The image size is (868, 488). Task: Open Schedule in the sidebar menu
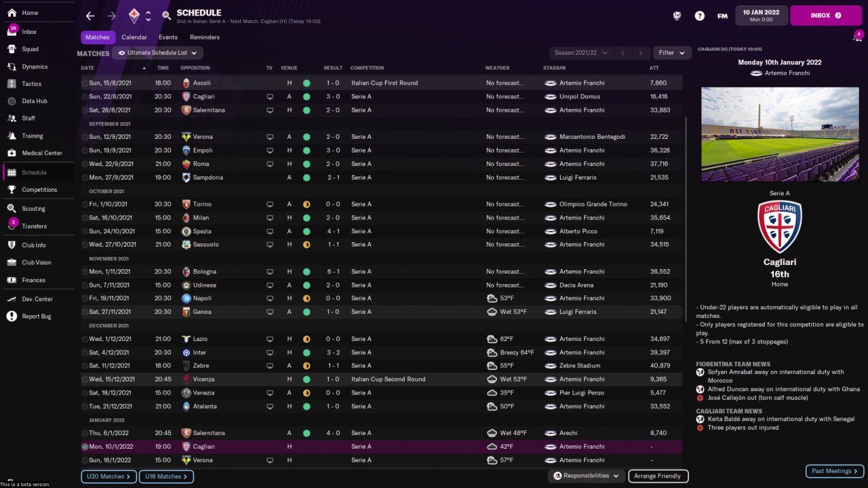pyautogui.click(x=37, y=173)
